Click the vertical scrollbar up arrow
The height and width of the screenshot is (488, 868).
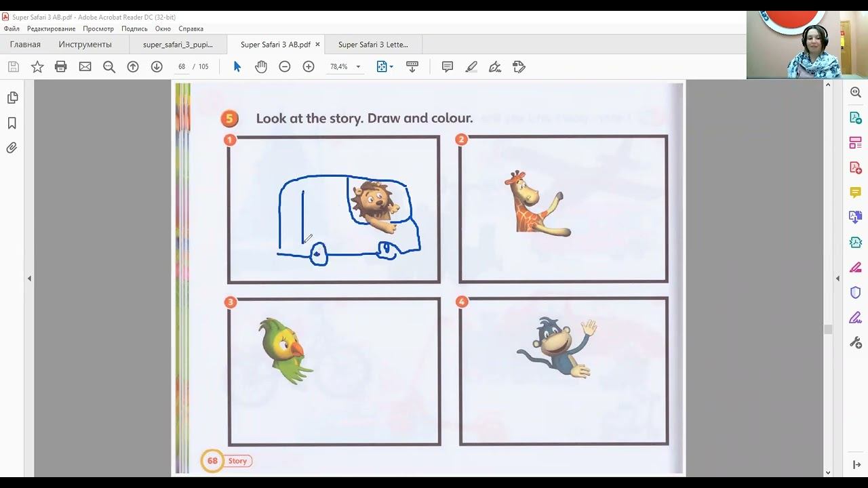coord(828,85)
